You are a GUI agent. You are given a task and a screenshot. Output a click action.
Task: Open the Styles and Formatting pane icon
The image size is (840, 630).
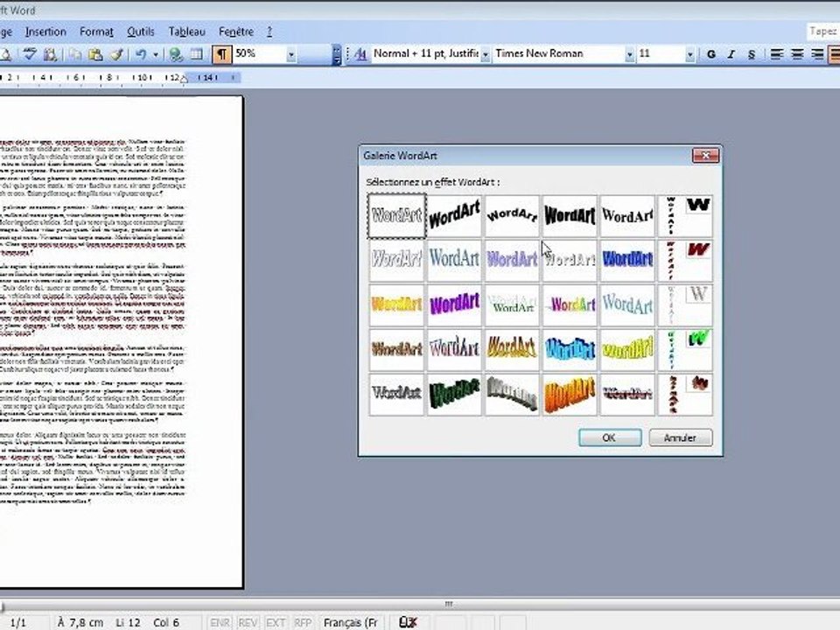(x=360, y=54)
